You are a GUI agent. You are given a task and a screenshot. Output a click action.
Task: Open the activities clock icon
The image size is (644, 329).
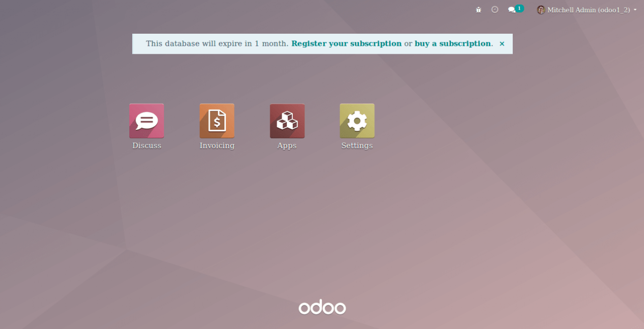pyautogui.click(x=495, y=9)
